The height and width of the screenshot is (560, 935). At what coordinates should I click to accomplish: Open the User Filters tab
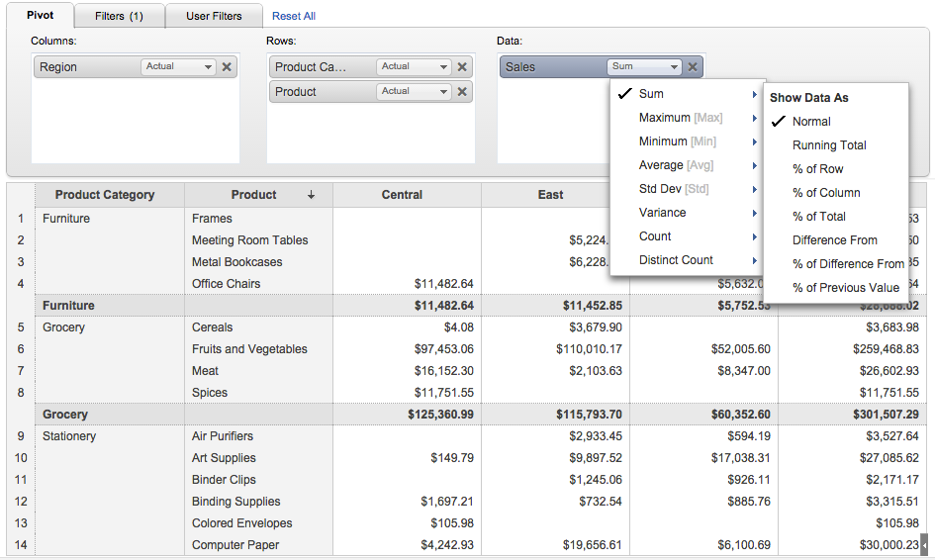pos(214,17)
